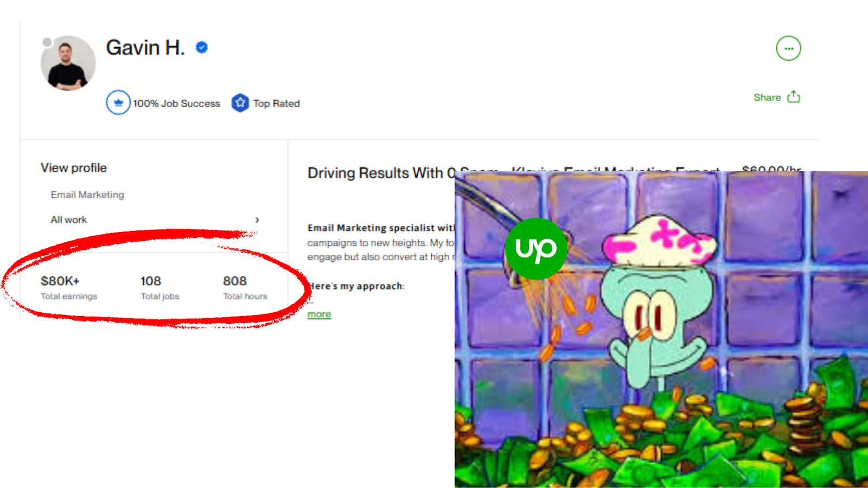Image resolution: width=868 pixels, height=488 pixels.
Task: Expand the bio with the more link
Action: coord(319,314)
